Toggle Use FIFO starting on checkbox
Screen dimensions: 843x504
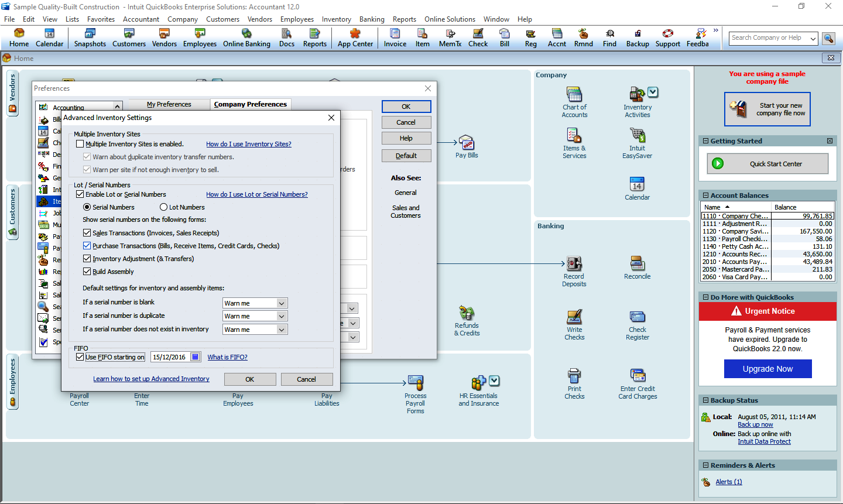(80, 357)
